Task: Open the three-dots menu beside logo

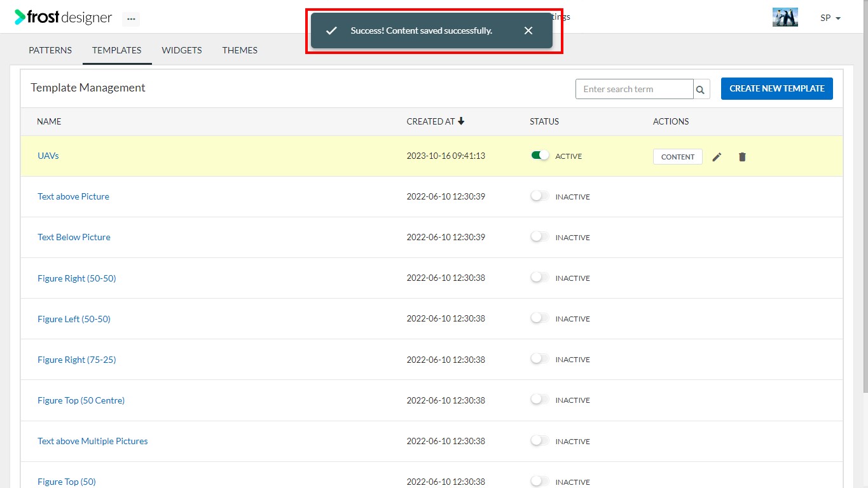Action: pyautogui.click(x=131, y=19)
